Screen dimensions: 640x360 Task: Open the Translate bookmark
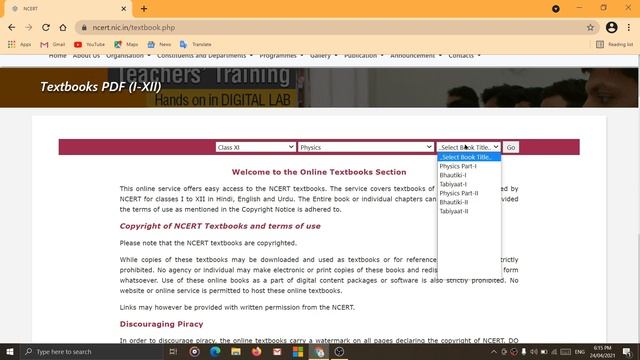coord(196,44)
